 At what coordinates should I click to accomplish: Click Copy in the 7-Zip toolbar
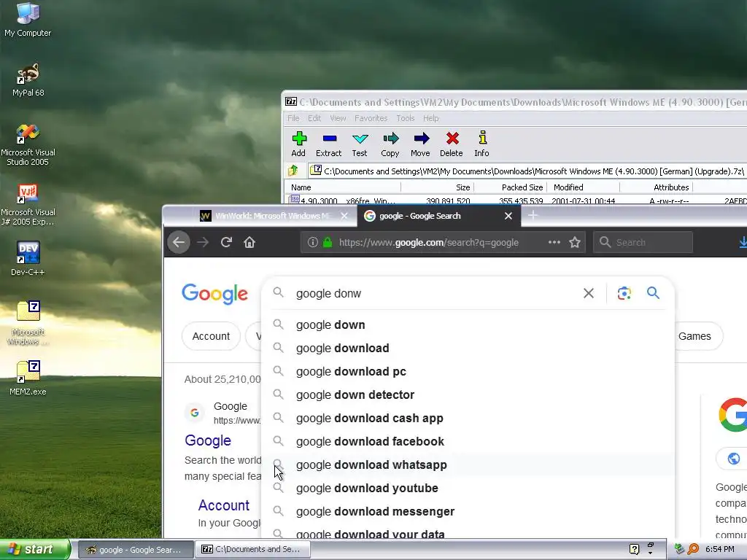[390, 144]
